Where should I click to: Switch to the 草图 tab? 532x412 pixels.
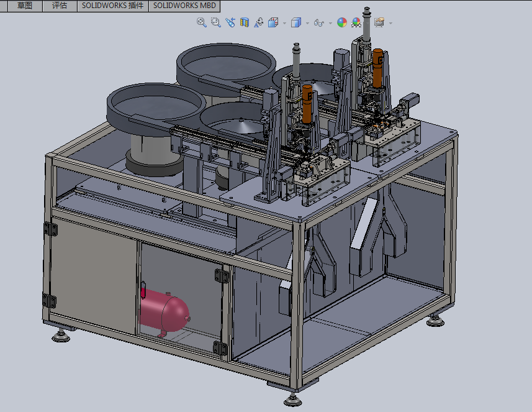pos(25,6)
